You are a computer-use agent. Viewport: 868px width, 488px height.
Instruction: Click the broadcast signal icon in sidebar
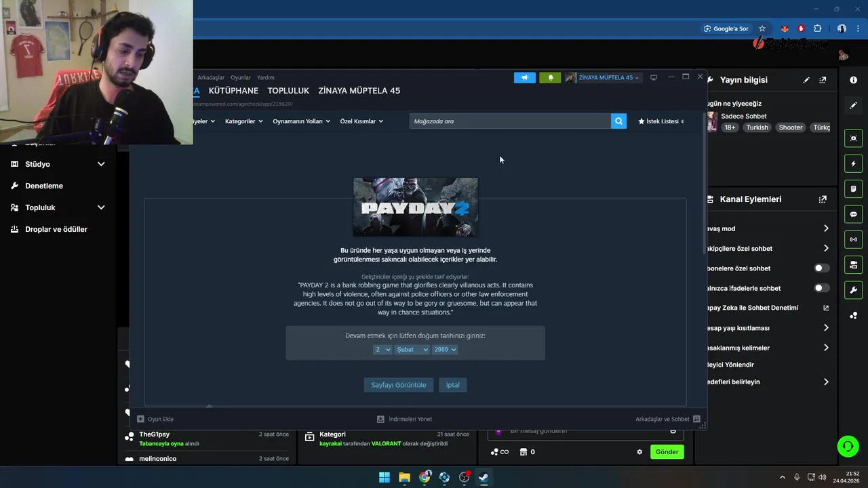click(853, 239)
